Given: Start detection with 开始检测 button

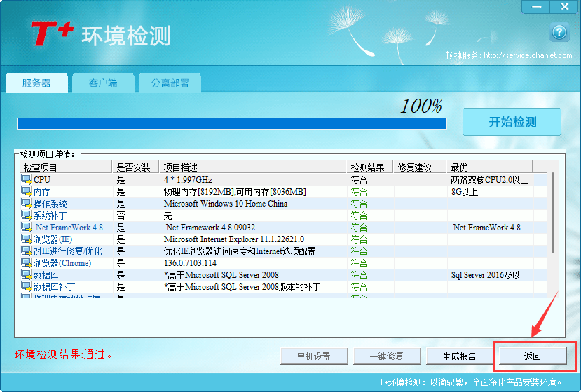Looking at the screenshot, I should 512,122.
